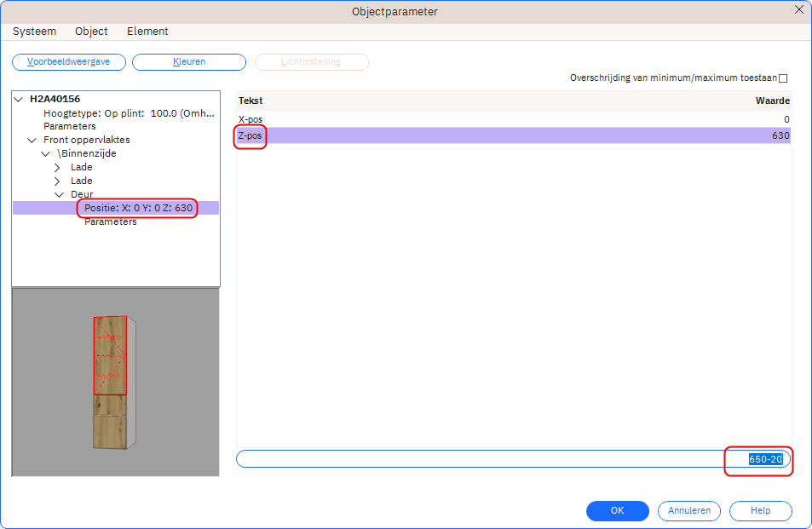
Task: Click the Voorbeeldweergave button
Action: click(x=69, y=62)
